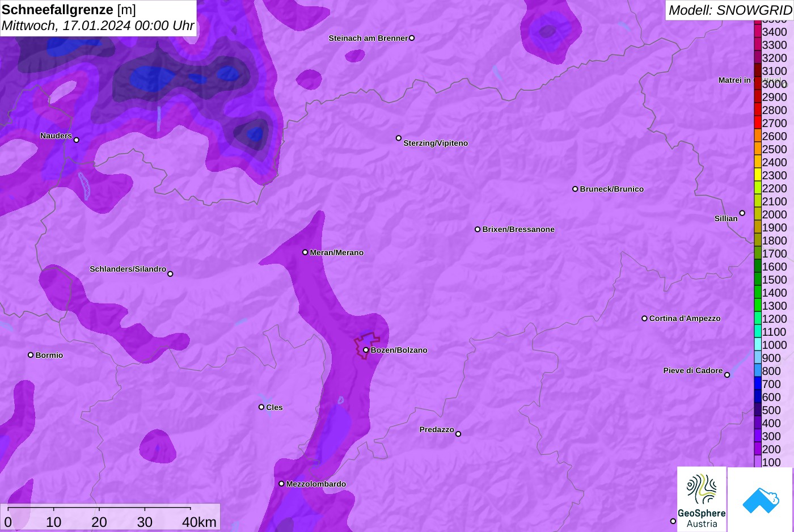Select the Cortina d'Ampezzo location dot
The width and height of the screenshot is (794, 532).
pos(644,318)
